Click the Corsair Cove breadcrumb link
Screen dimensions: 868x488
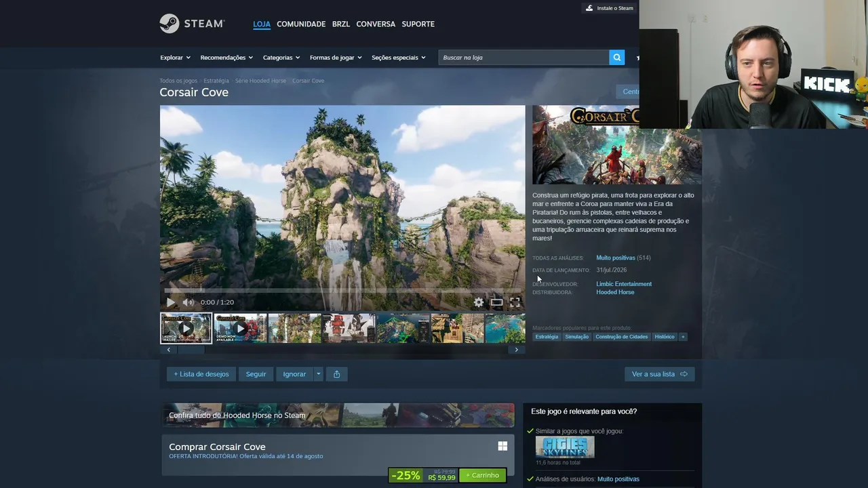(308, 81)
